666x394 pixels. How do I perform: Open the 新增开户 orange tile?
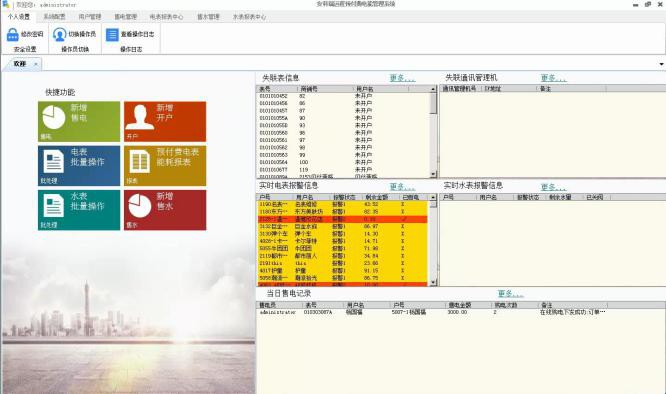[165, 121]
